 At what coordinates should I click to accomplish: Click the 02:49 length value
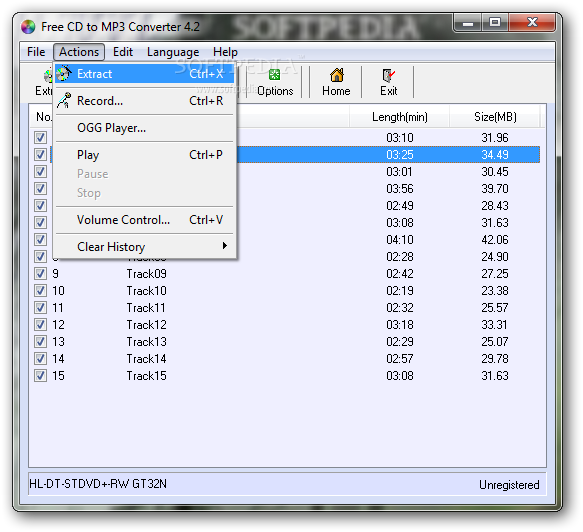point(400,206)
